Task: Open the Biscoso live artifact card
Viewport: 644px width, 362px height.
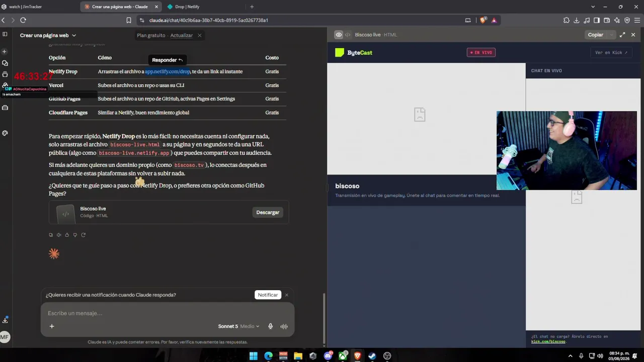Action: 169,212
